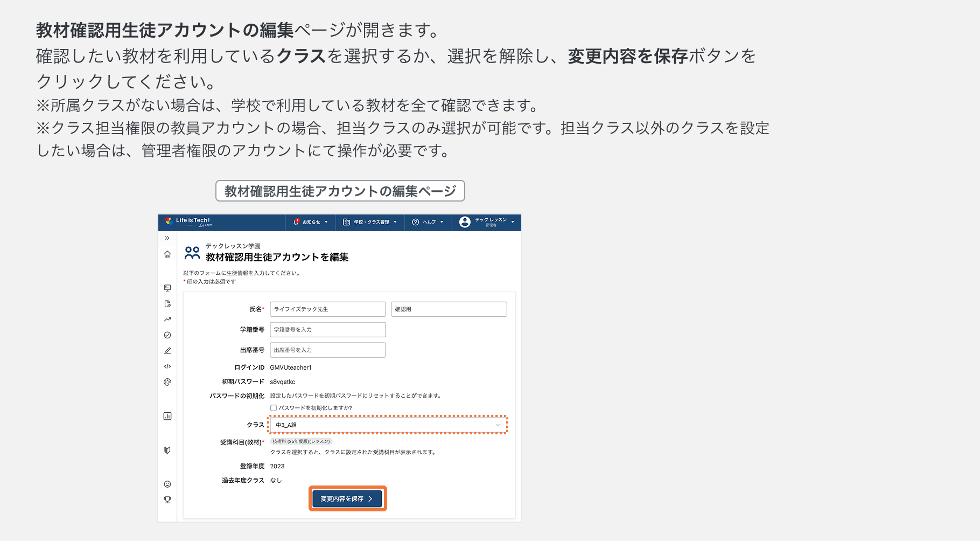
Task: Select the lesson screen icon in the sidebar
Action: point(167,288)
